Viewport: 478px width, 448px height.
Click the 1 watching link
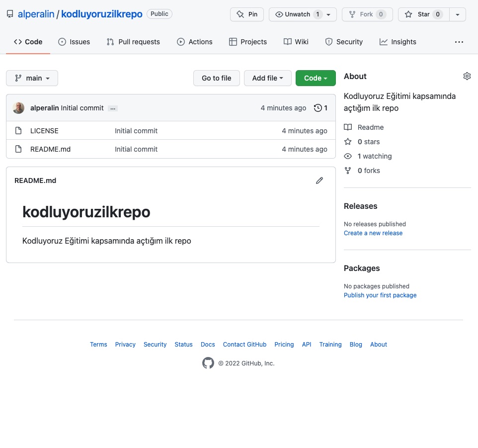click(x=368, y=156)
